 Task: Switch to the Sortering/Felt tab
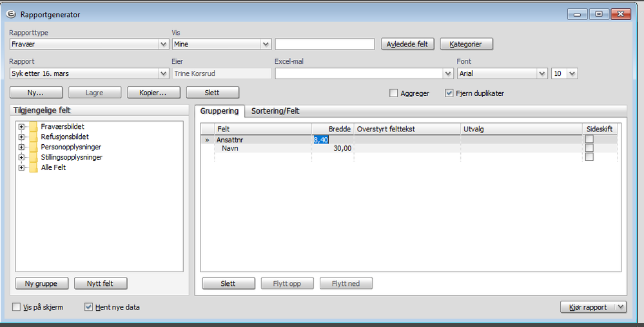pyautogui.click(x=275, y=111)
